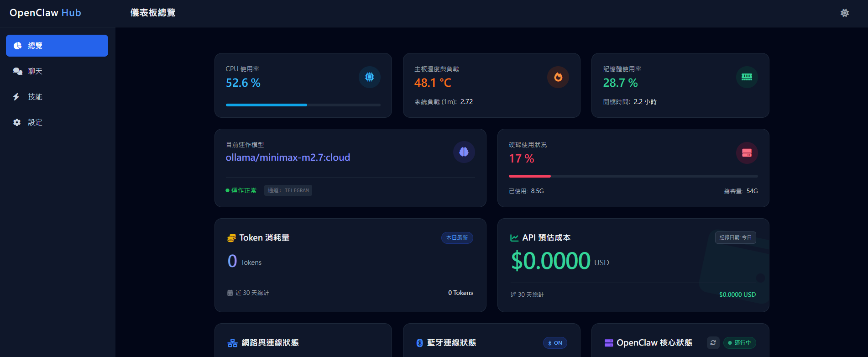
Task: Click the CPU chip icon
Action: [370, 77]
